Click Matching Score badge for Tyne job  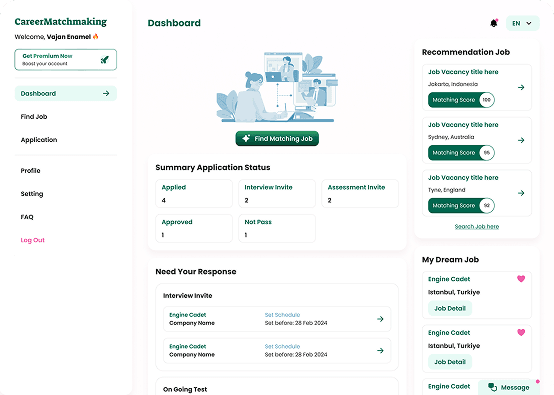click(x=461, y=206)
